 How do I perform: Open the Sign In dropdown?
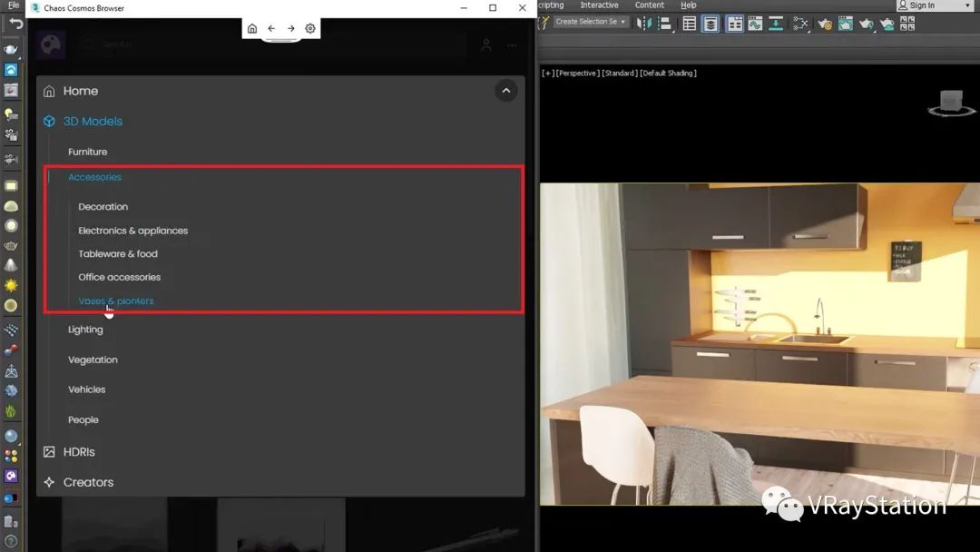pos(935,5)
